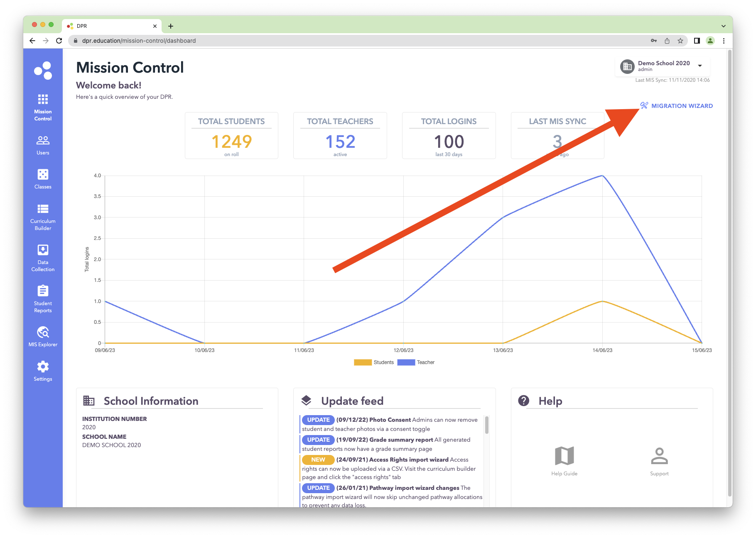Viewport: 756px width, 538px height.
Task: Open Mission Control from the sidebar
Action: tap(42, 107)
